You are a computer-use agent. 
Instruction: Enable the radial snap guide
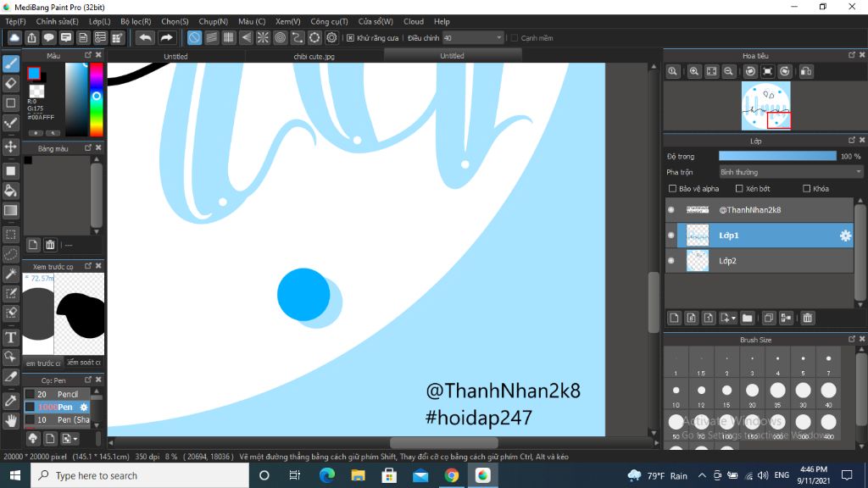pos(263,37)
